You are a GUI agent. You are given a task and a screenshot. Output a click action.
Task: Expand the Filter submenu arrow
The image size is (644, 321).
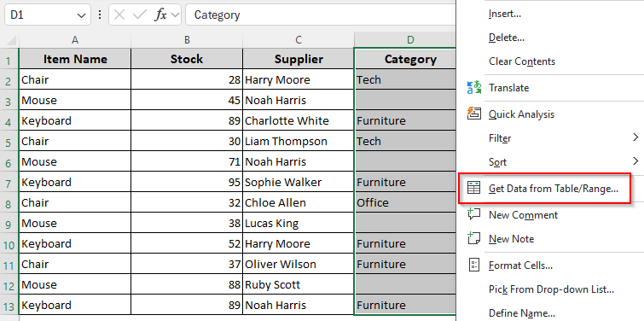(635, 137)
